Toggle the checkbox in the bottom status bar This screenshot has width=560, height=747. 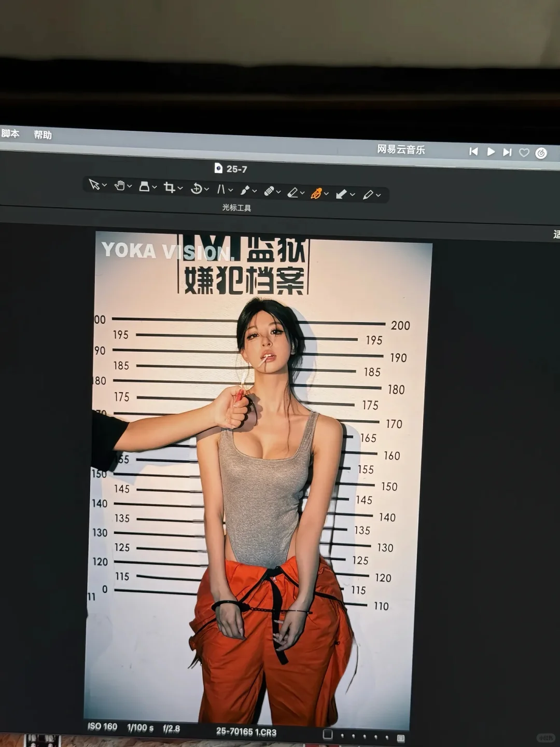click(x=329, y=735)
